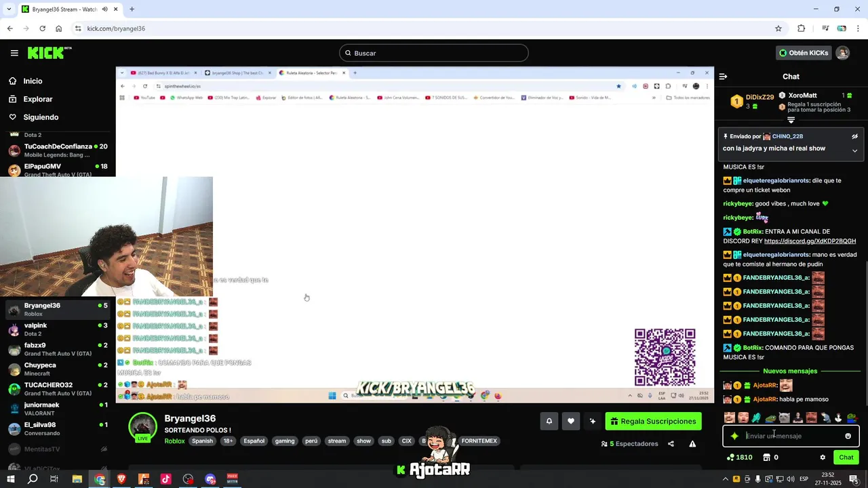Expand the pinned message chevron
The width and height of the screenshot is (868, 488).
point(854,150)
